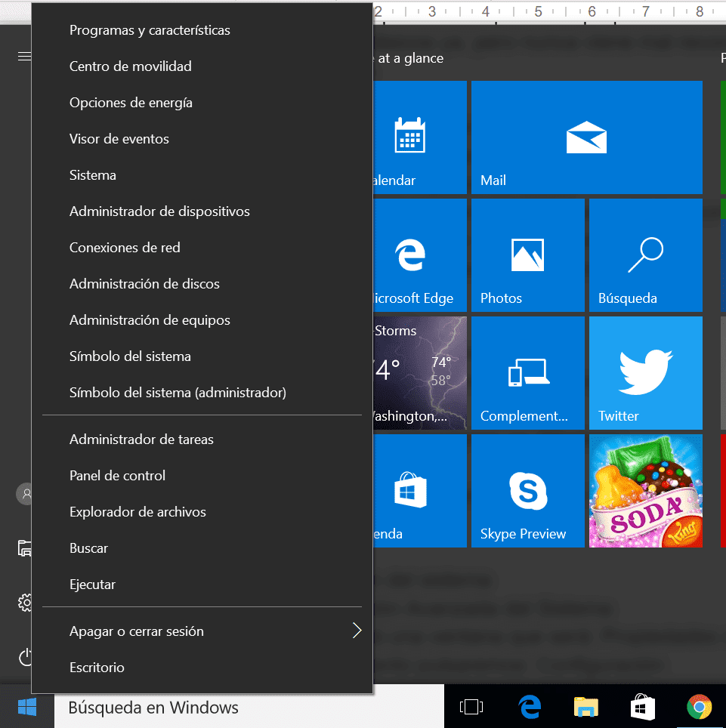Screen dimensions: 726x728
Task: Select Centro de movilidad
Action: coord(202,66)
